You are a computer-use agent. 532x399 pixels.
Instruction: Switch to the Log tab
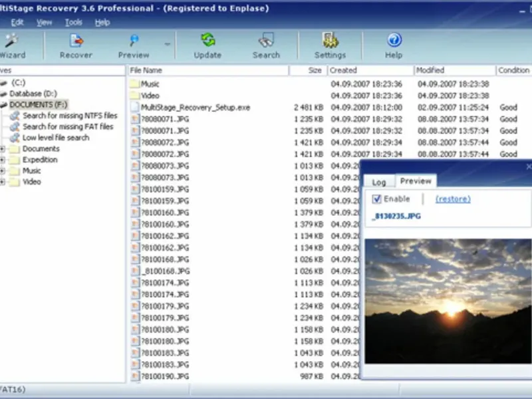point(379,182)
